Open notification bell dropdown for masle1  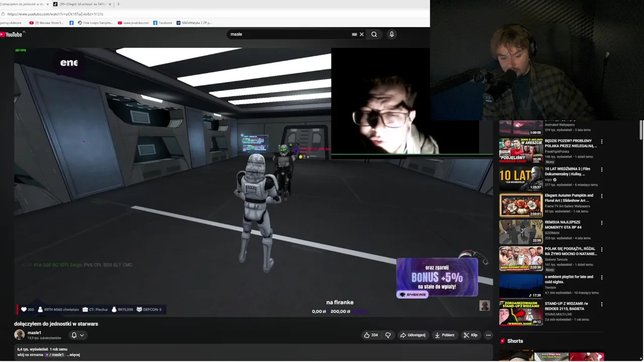pyautogui.click(x=77, y=335)
